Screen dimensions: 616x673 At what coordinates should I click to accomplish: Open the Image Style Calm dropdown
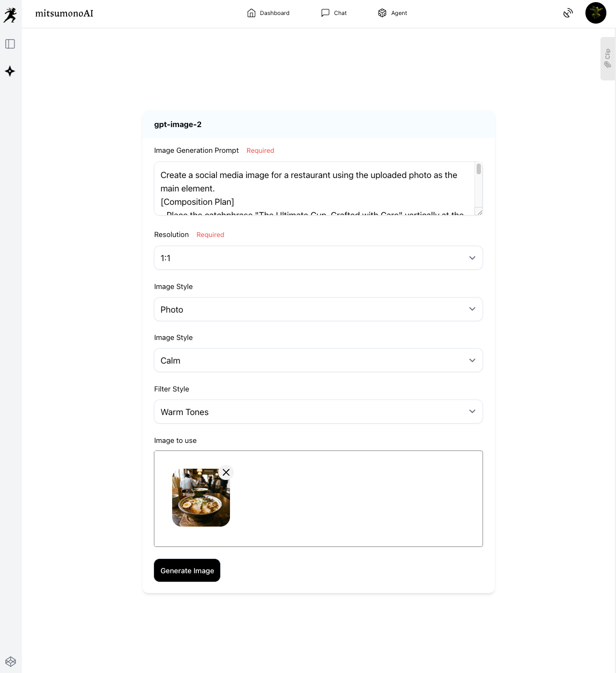[x=318, y=360]
